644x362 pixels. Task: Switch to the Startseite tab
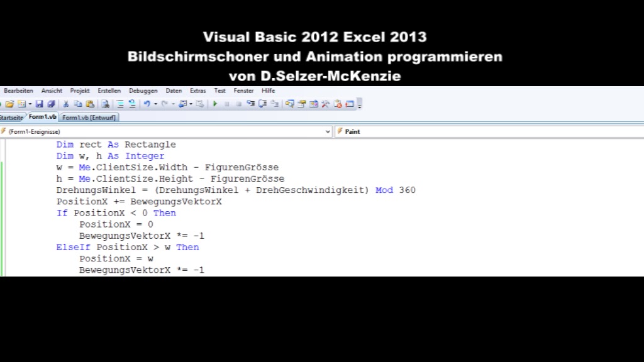[11, 118]
